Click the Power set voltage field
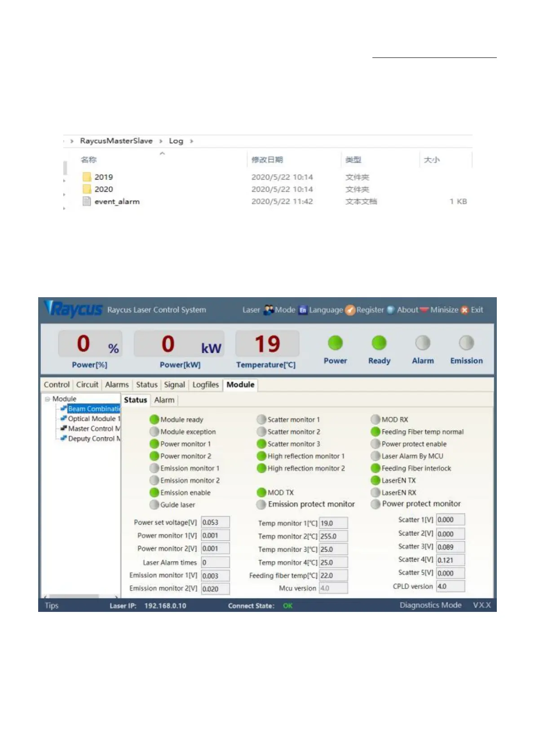 (x=215, y=522)
